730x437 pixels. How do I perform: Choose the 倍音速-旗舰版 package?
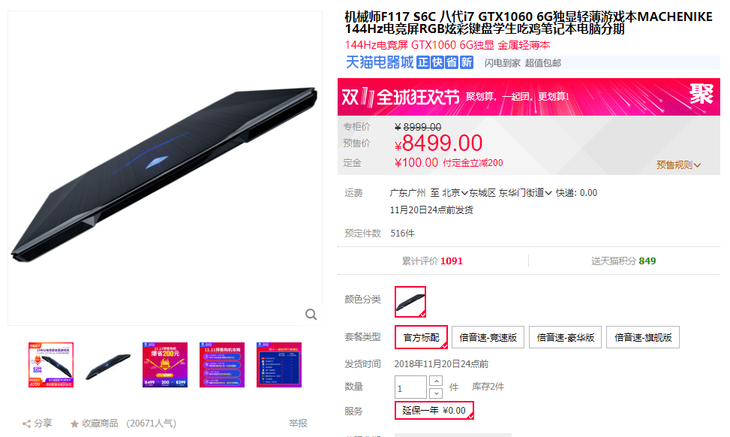[x=643, y=337]
